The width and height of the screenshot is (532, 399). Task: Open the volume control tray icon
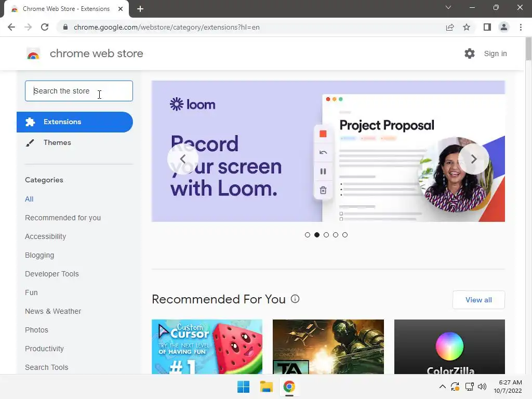pos(482,387)
